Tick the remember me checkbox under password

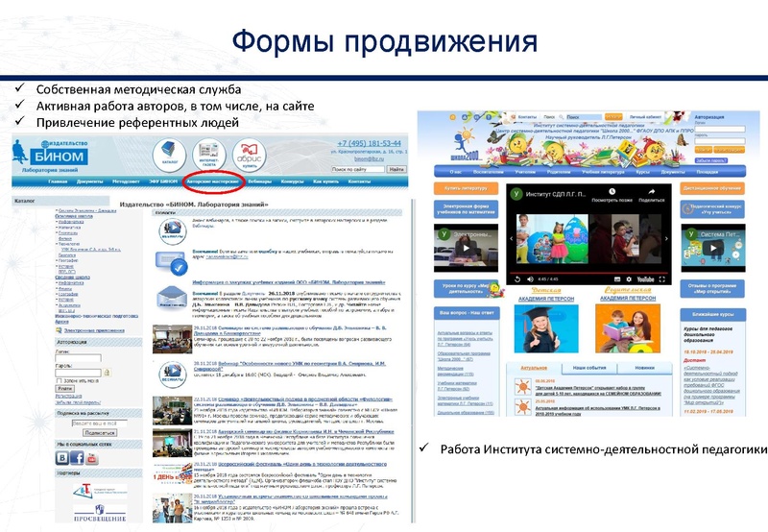coord(60,379)
